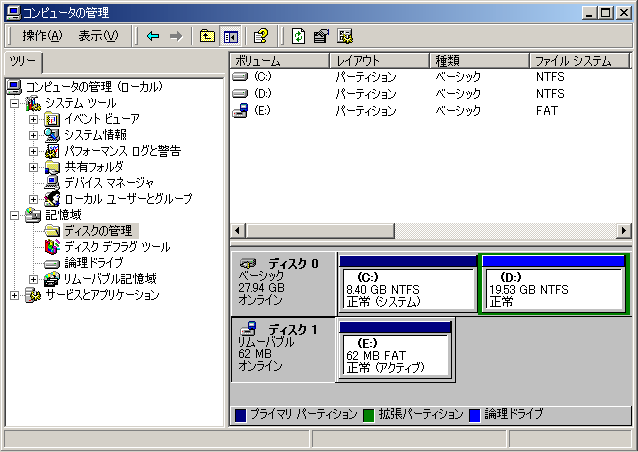Expand the ローカル ユーザーとグループ node
Viewport: 638px width, 452px height.
click(x=33, y=199)
